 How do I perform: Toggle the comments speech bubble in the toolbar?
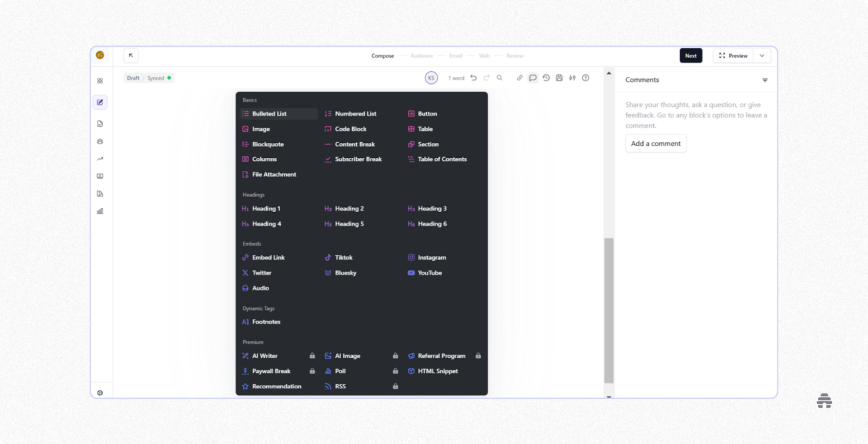coord(533,78)
